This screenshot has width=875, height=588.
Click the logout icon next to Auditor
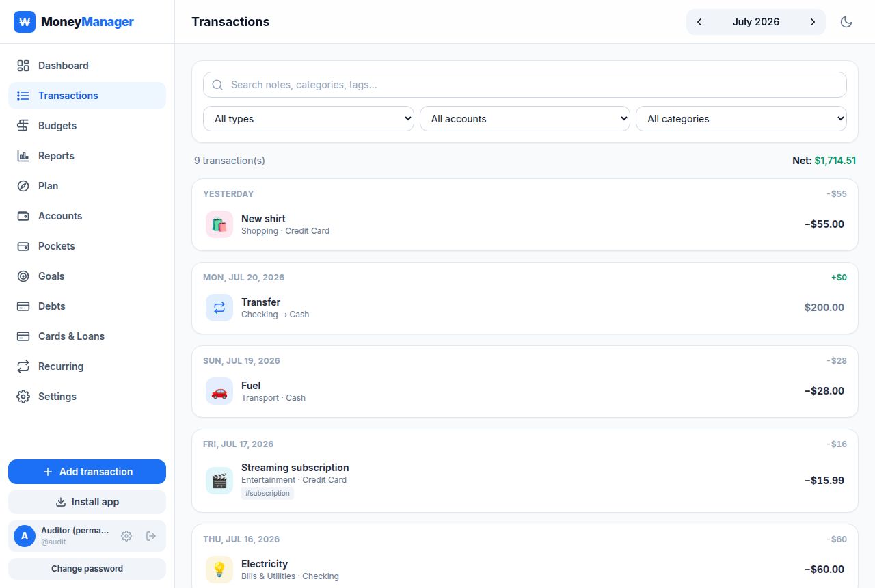coord(151,536)
